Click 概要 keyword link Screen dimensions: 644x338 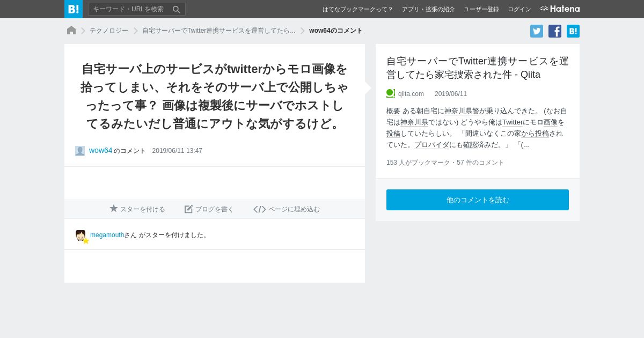(x=393, y=111)
